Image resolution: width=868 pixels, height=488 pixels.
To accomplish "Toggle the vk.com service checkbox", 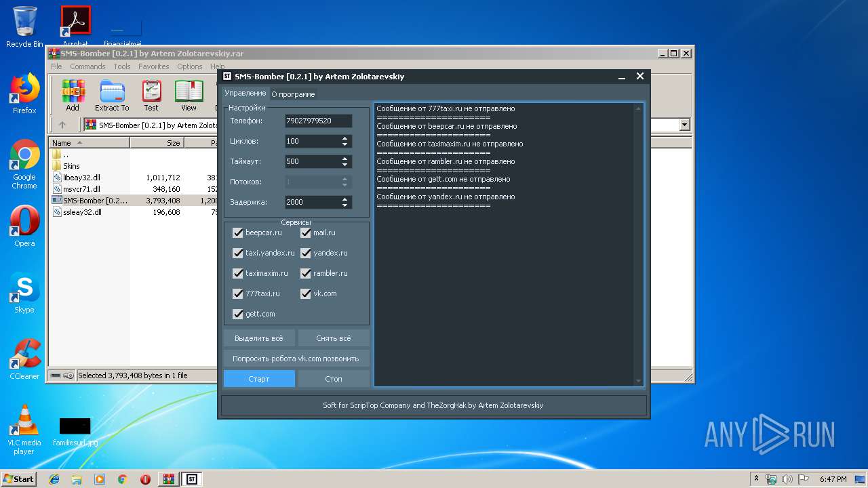I will tap(306, 293).
